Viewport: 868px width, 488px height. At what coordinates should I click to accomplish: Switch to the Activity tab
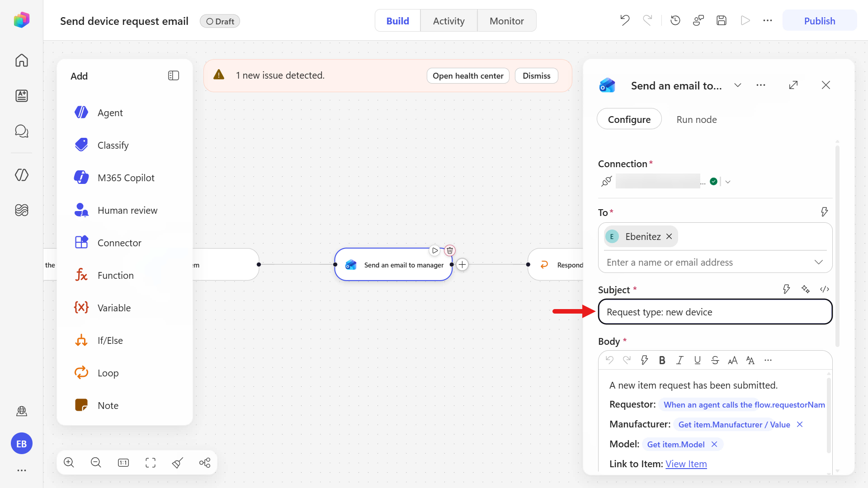[448, 21]
